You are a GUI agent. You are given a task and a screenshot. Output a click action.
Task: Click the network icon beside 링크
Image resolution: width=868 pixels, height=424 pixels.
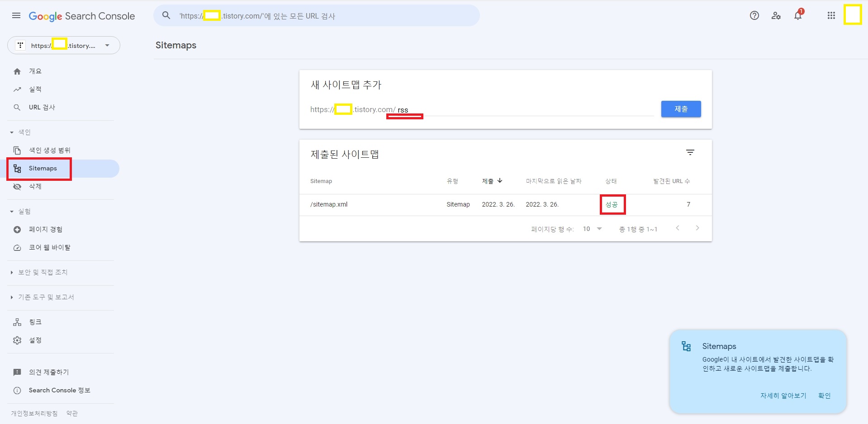[17, 322]
